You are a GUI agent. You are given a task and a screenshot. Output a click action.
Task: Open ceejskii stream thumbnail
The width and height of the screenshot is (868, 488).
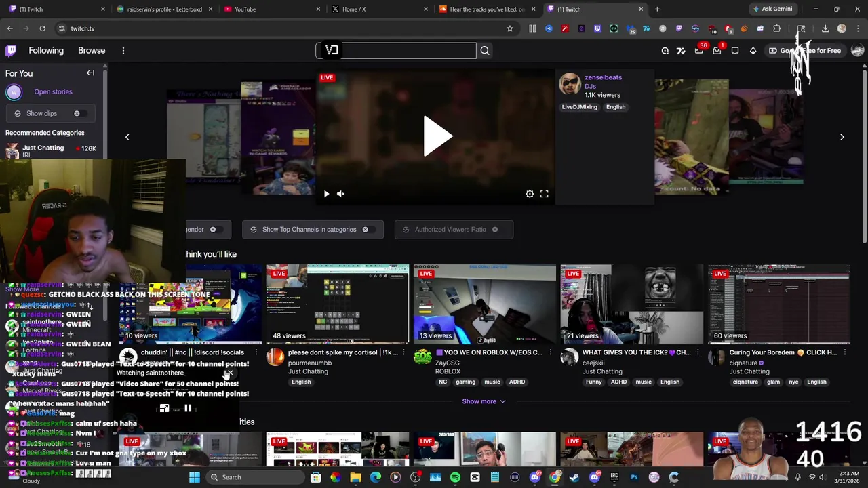click(632, 304)
